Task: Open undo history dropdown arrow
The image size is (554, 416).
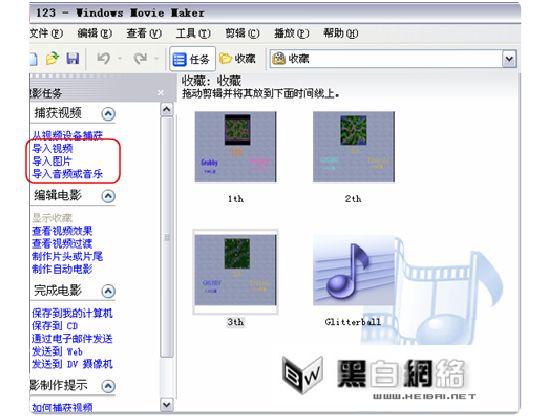Action: click(x=120, y=59)
